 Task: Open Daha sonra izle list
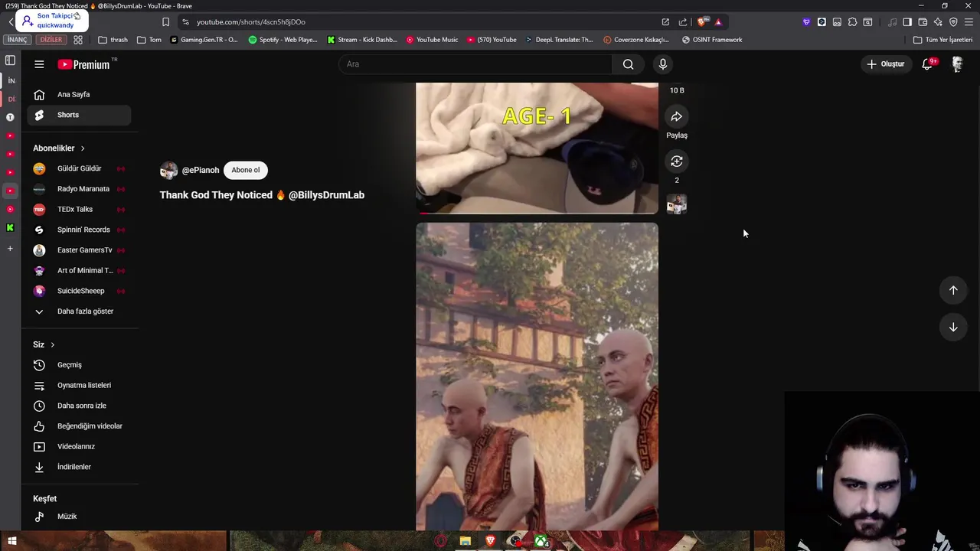79,406
